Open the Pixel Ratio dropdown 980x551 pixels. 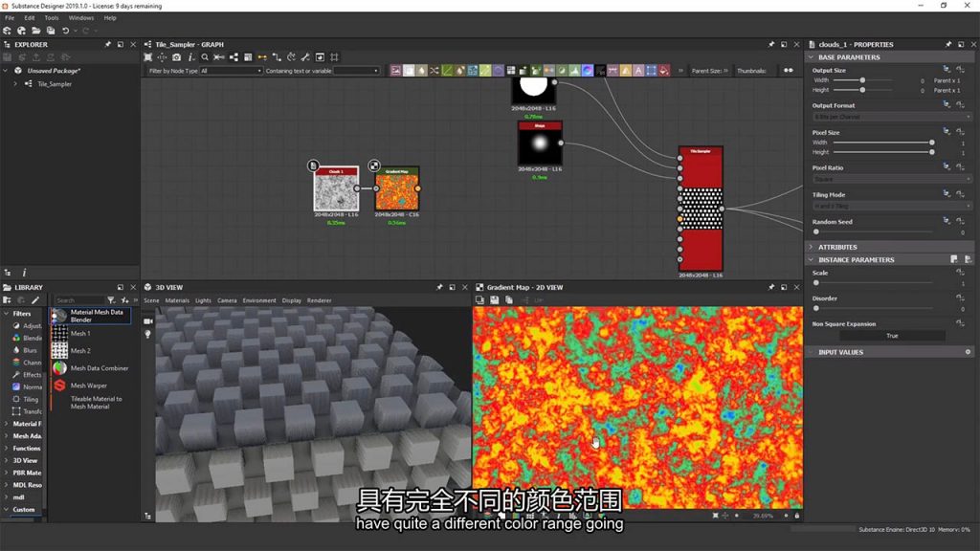[892, 179]
